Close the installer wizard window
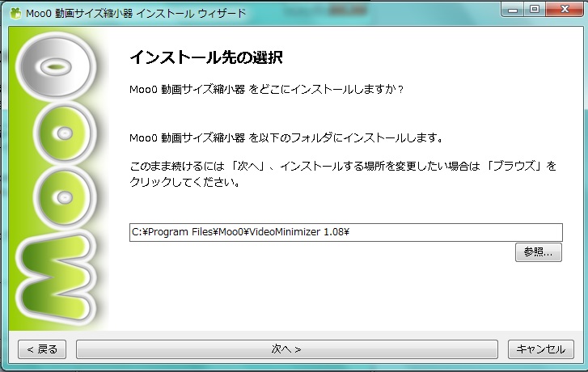Viewport: 588px width, 372px height. [565, 10]
